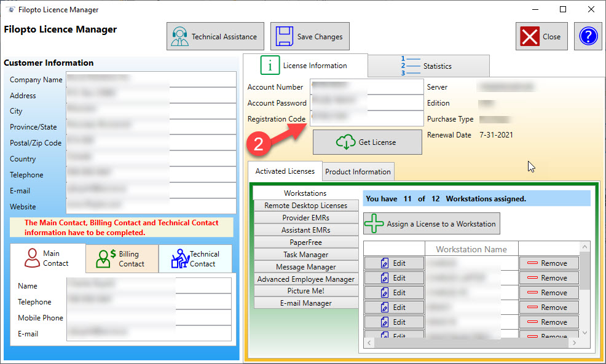Click the Technical Contact desk person icon

pyautogui.click(x=179, y=258)
